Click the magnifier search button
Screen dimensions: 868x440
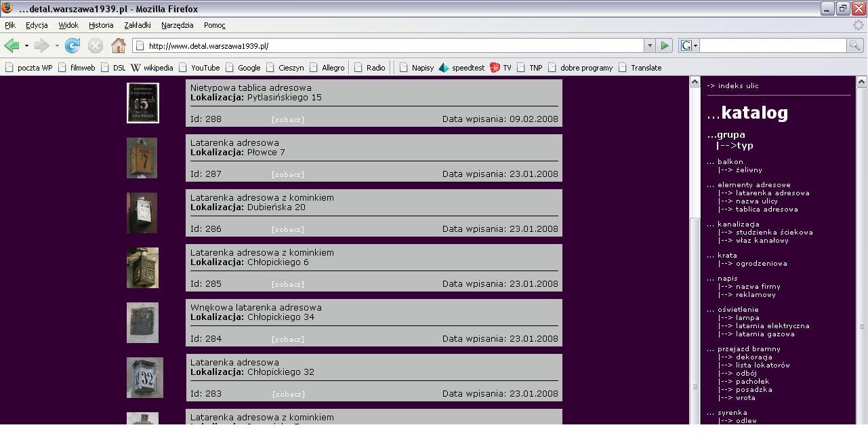pos(855,45)
